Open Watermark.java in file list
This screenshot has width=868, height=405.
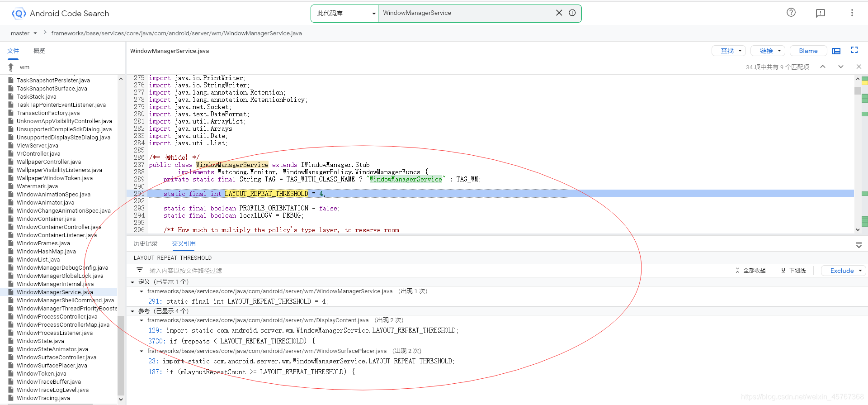click(x=37, y=186)
